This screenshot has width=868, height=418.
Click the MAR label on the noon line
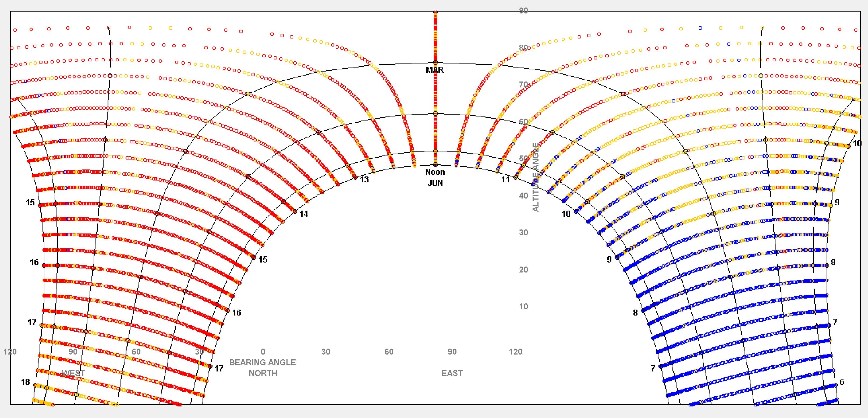[x=435, y=70]
